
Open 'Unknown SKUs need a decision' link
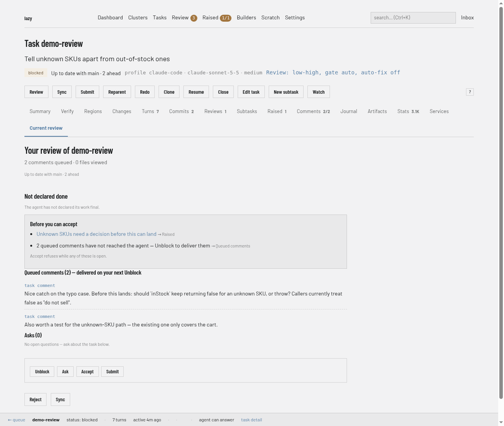point(97,234)
